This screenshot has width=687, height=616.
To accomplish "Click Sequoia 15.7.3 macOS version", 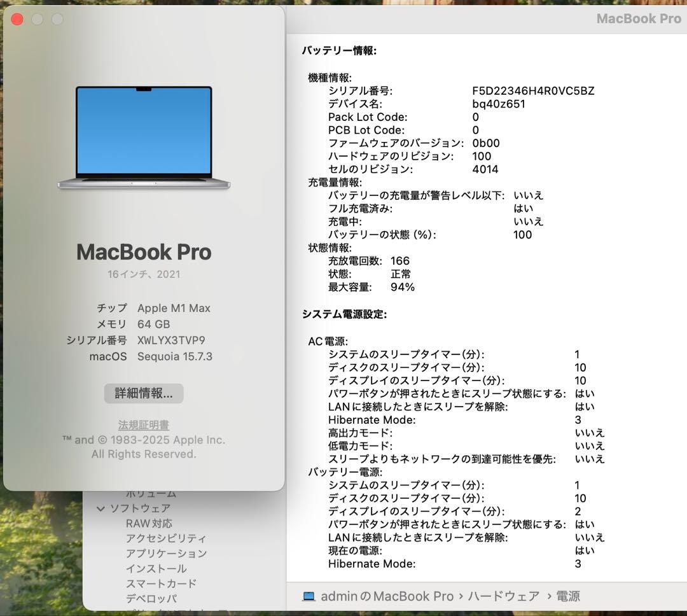I will pos(175,356).
